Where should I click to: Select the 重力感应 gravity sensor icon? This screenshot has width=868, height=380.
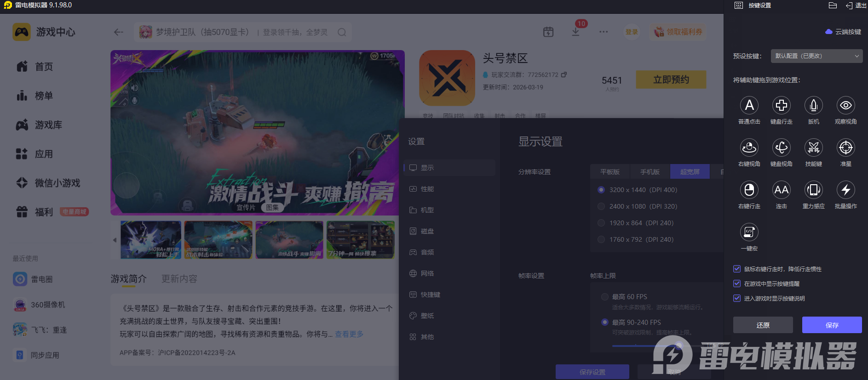813,190
